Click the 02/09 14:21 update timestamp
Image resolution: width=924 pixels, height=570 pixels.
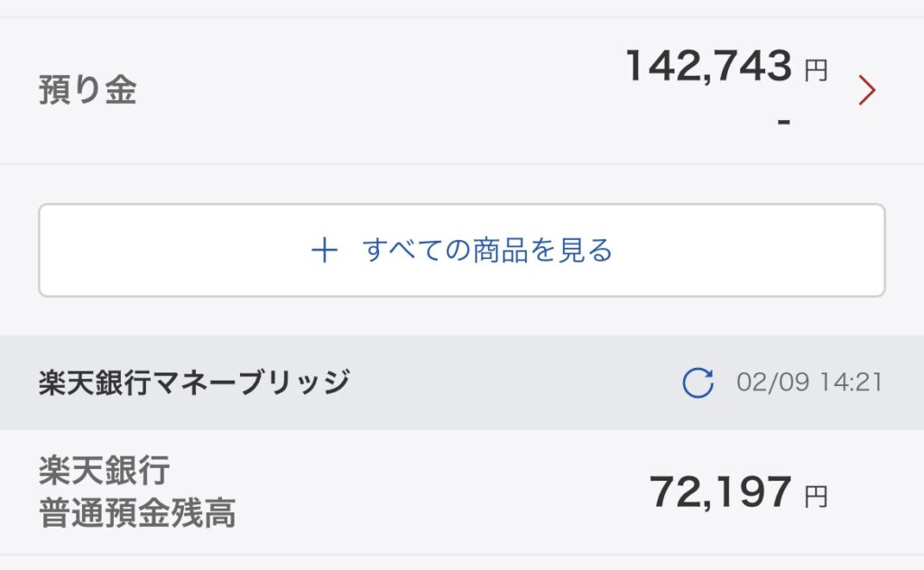click(x=809, y=382)
